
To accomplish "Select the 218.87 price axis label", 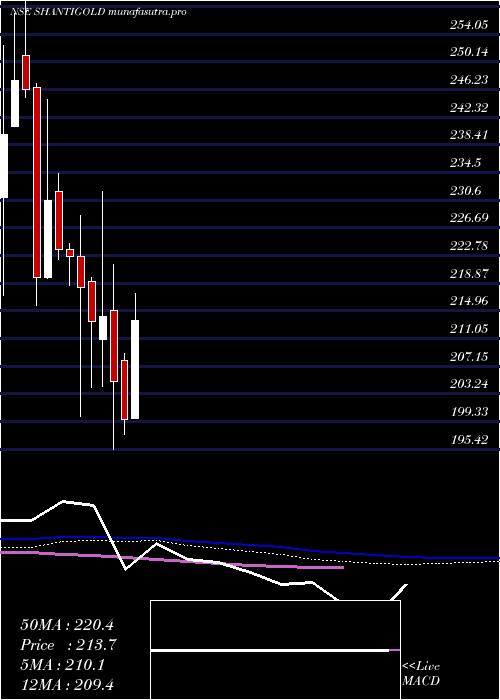I will click(469, 274).
